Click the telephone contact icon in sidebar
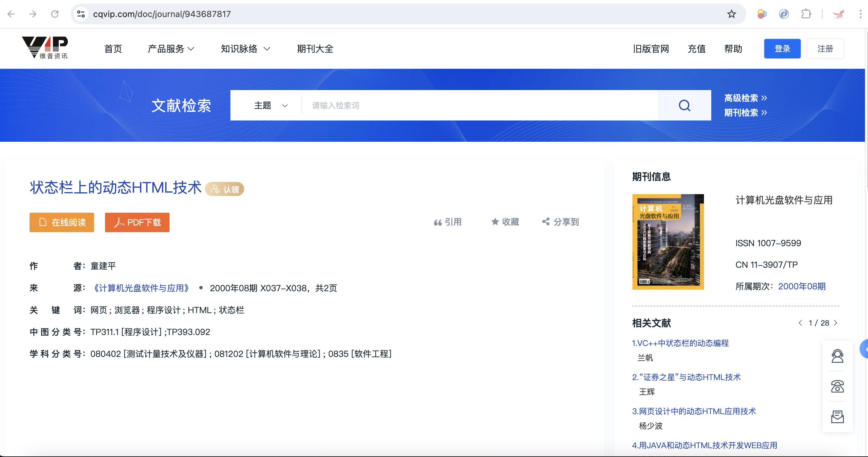The width and height of the screenshot is (868, 457). pos(837,386)
